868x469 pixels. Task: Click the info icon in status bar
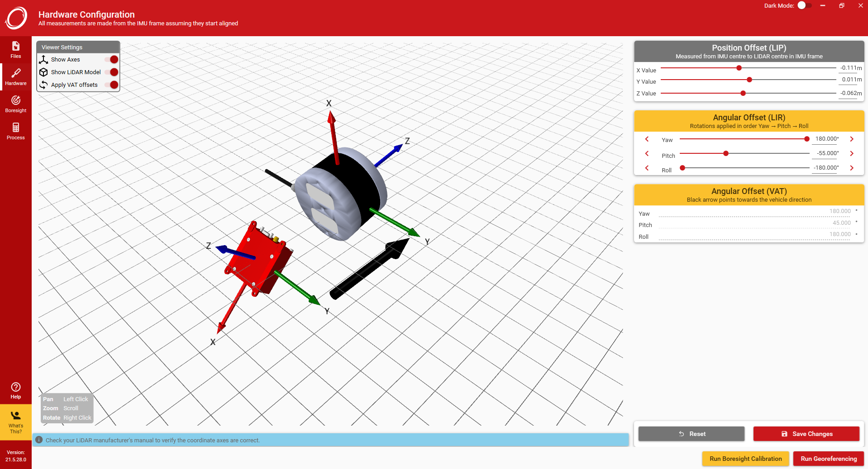39,440
